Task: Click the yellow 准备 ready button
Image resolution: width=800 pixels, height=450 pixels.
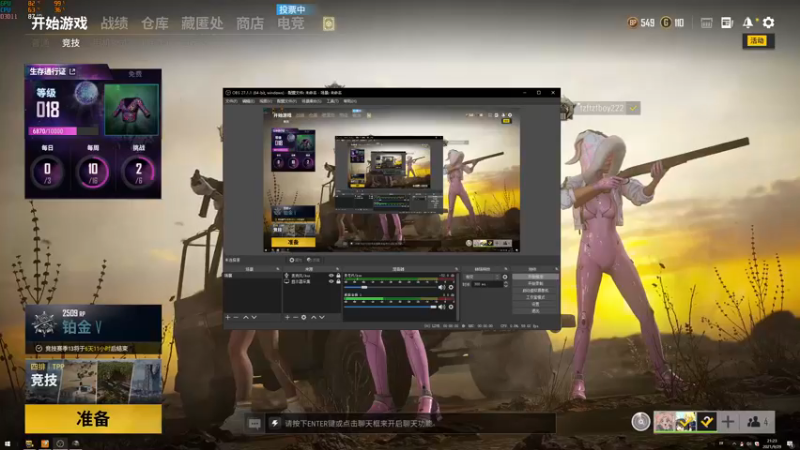Action: (93, 419)
